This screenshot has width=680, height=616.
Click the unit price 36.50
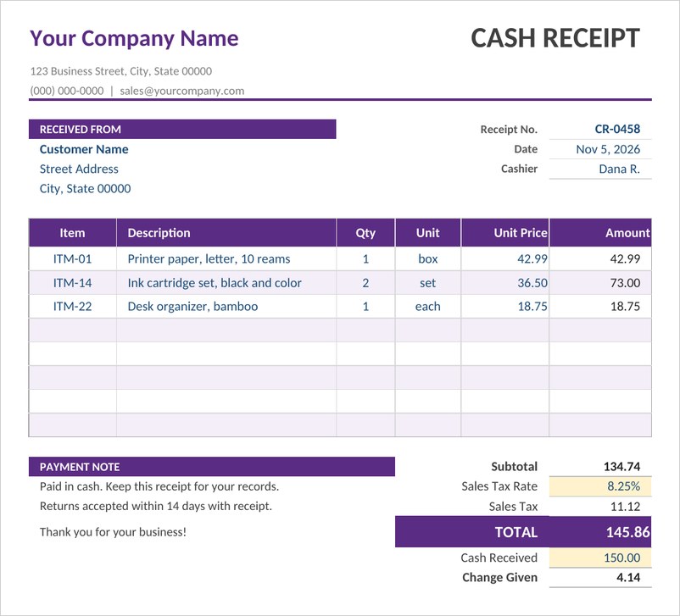coord(532,283)
